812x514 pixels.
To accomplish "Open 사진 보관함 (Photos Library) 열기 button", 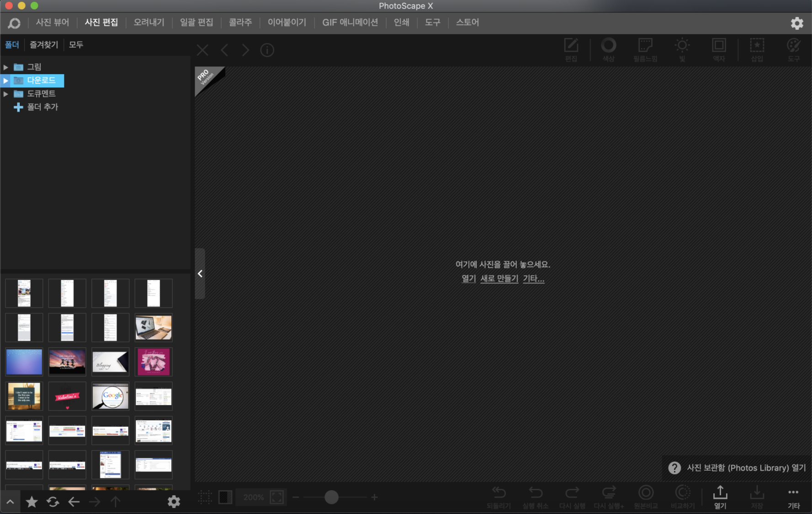I will [737, 468].
